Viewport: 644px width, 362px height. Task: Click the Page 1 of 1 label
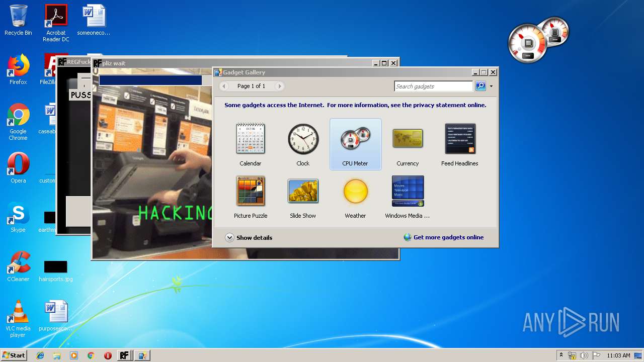(251, 86)
